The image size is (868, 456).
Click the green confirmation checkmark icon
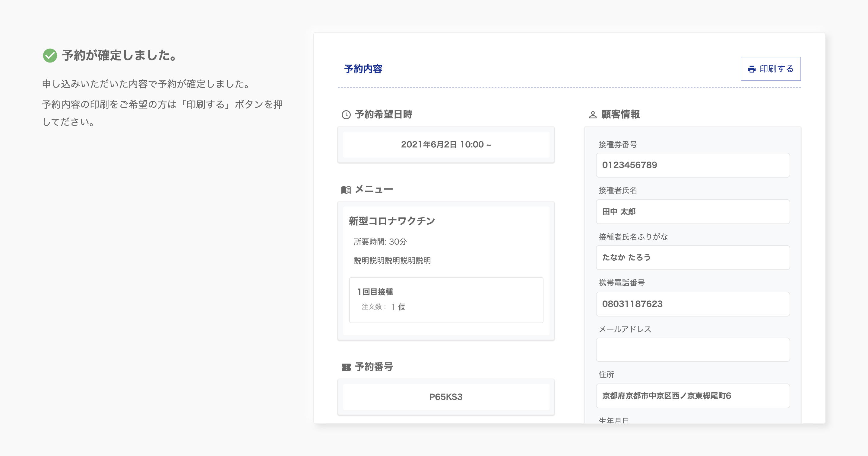coord(50,56)
